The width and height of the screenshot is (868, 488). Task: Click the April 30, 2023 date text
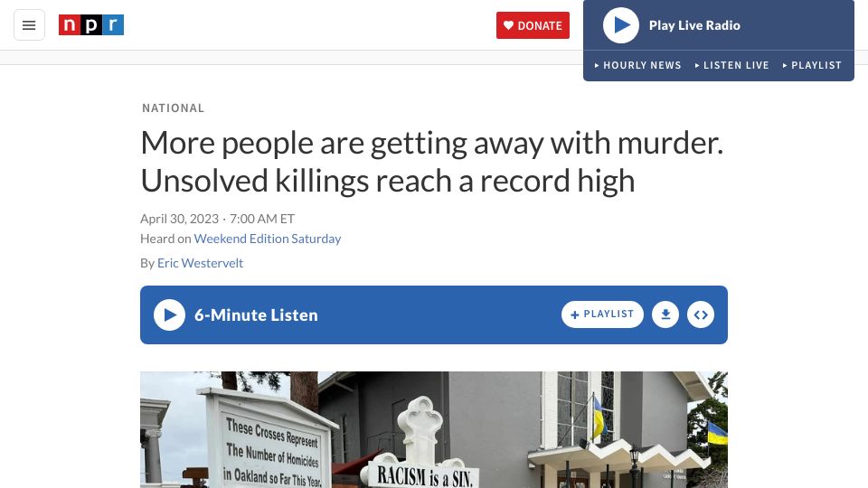[x=179, y=219]
